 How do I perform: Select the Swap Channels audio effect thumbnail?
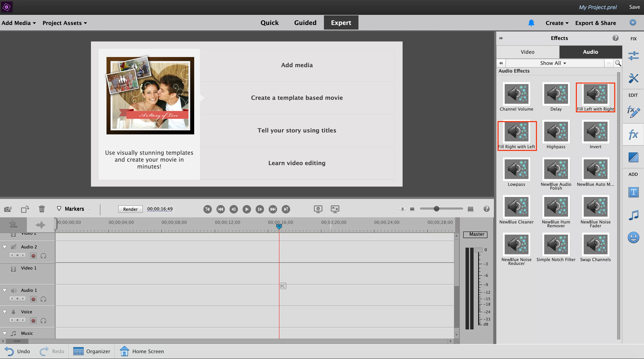pyautogui.click(x=595, y=244)
